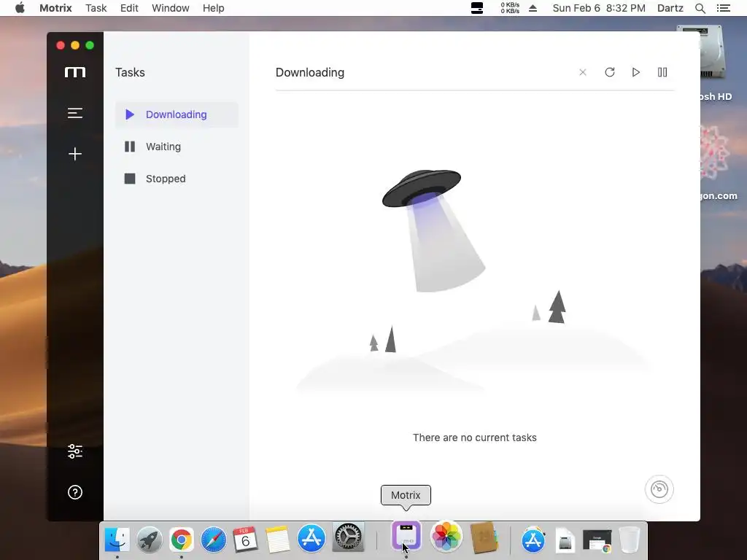Open the Window menu

[171, 8]
